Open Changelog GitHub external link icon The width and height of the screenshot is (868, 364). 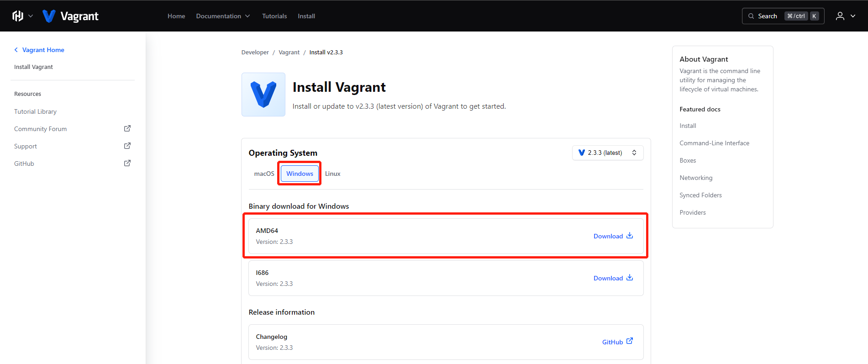[630, 341]
